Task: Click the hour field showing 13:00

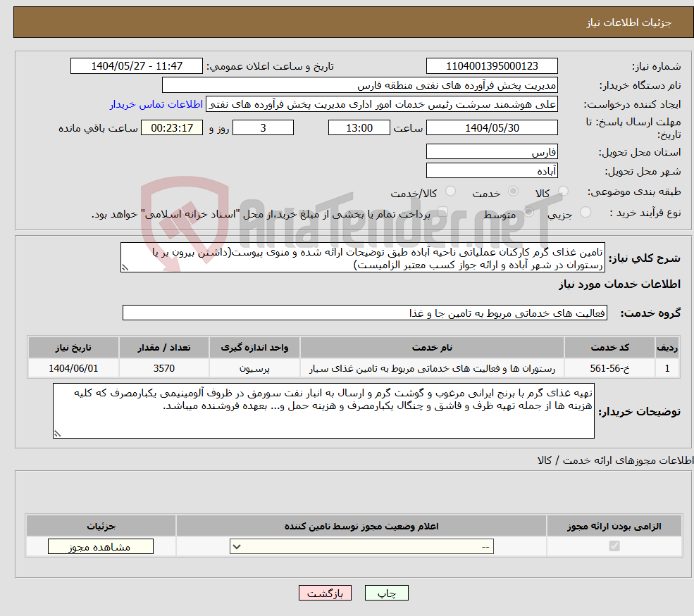Action: coord(359,127)
